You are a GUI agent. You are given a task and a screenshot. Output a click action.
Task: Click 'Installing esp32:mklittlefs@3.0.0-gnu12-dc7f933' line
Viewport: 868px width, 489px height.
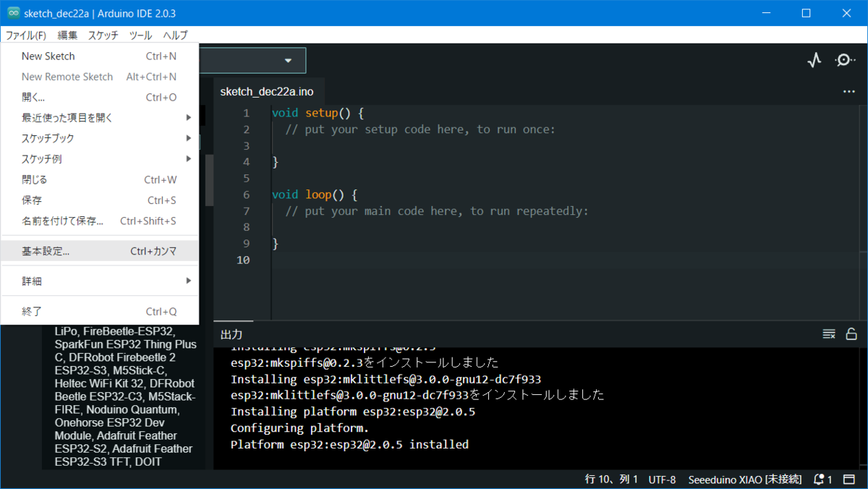[x=386, y=379]
